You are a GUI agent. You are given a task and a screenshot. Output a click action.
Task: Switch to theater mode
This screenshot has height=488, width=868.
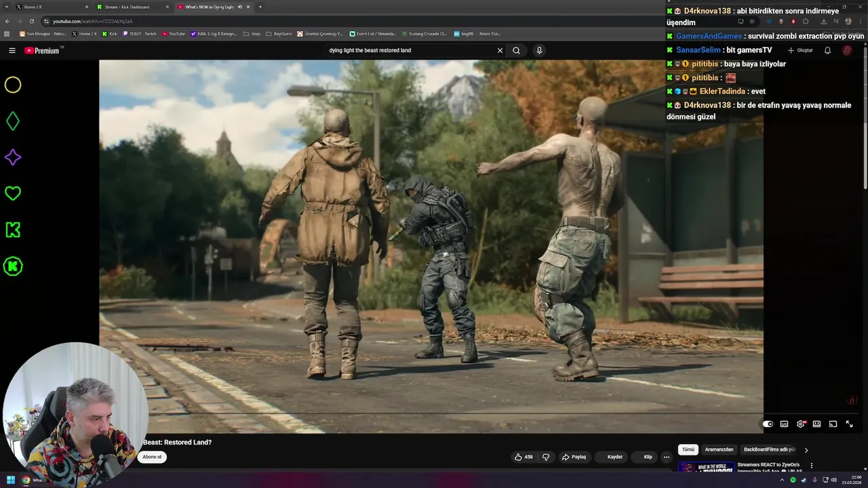tap(816, 424)
